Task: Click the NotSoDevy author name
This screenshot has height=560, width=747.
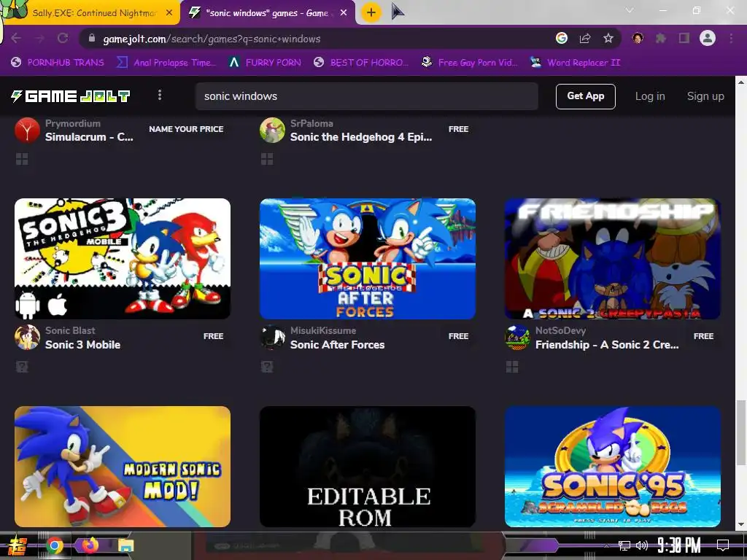Action: point(560,330)
